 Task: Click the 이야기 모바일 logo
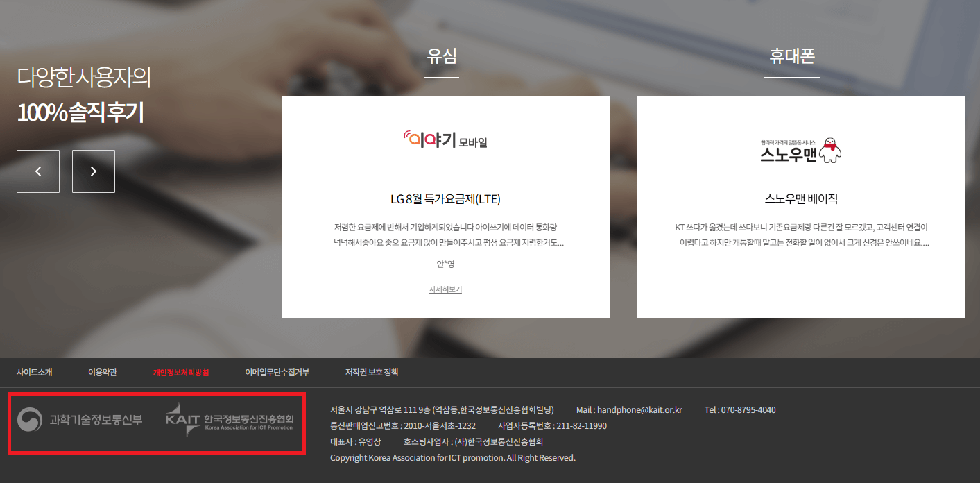tap(445, 140)
